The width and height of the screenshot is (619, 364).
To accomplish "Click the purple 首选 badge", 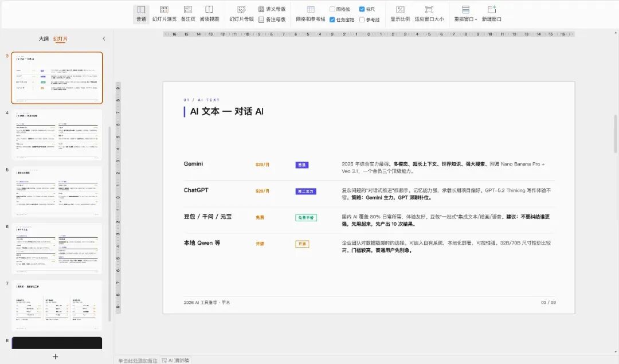I will coord(302,165).
